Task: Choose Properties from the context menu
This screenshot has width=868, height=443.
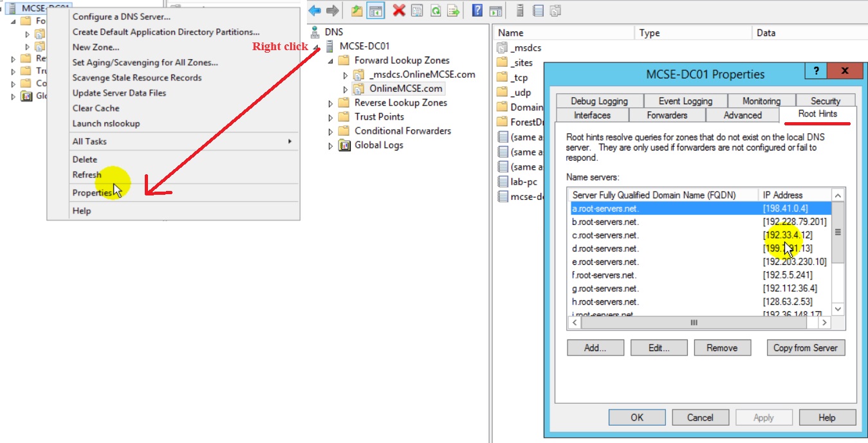Action: [x=92, y=193]
